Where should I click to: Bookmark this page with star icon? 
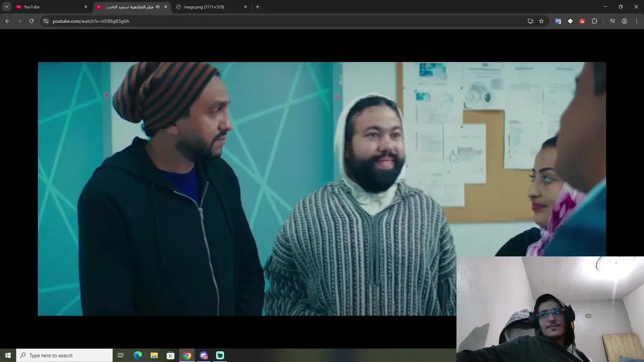(x=541, y=21)
